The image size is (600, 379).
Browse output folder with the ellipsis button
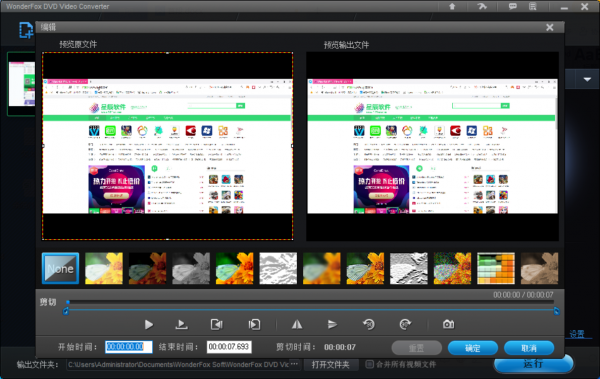pyautogui.click(x=295, y=364)
